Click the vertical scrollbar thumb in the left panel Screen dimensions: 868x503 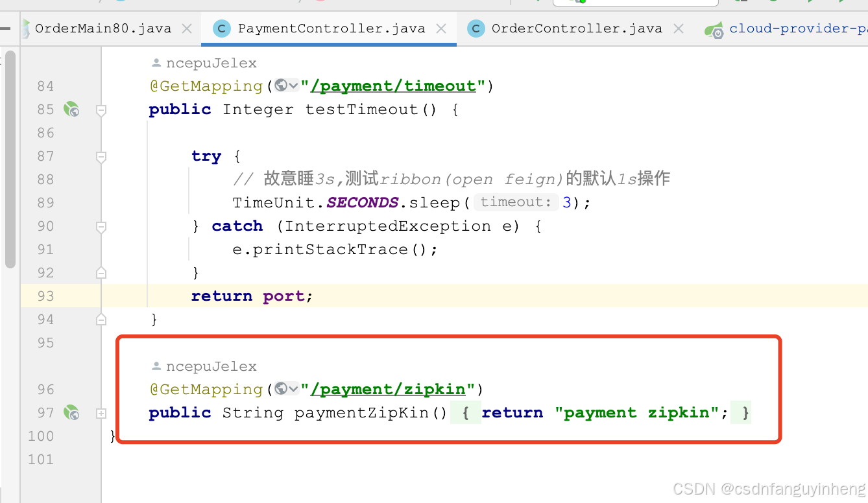(x=10, y=159)
